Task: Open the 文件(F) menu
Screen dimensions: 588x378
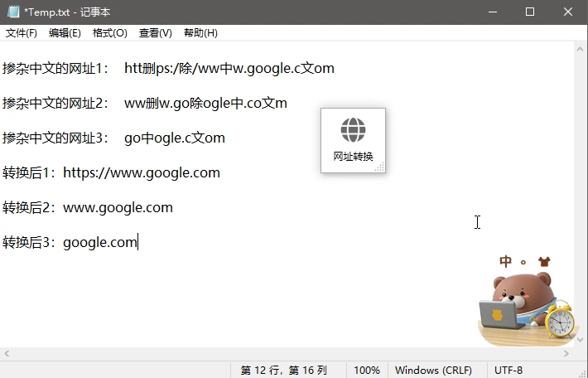Action: (22, 33)
